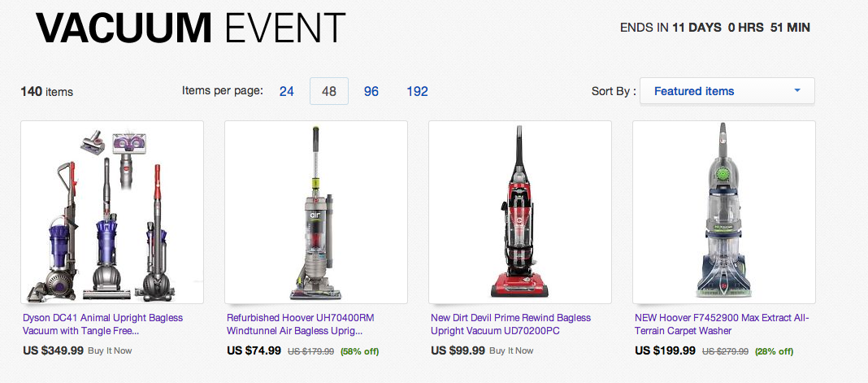The image size is (868, 383).
Task: Click the VACUUM EVENT heading
Action: click(190, 28)
